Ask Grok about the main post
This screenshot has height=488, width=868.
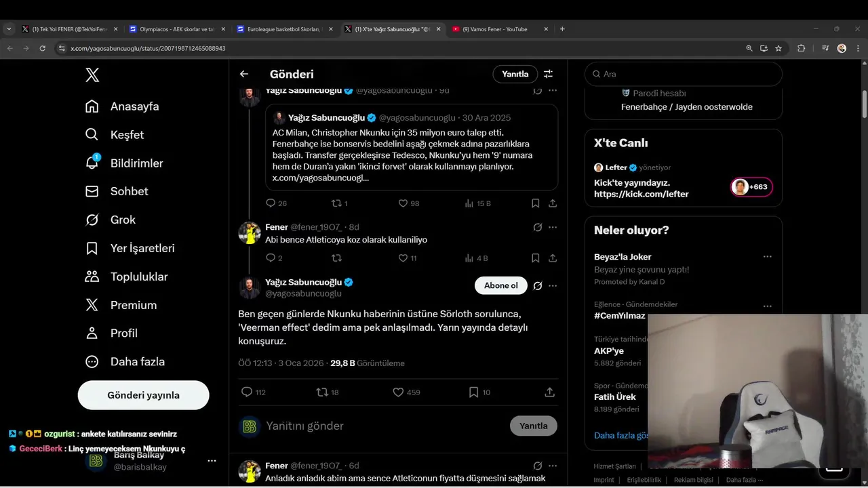coord(537,286)
